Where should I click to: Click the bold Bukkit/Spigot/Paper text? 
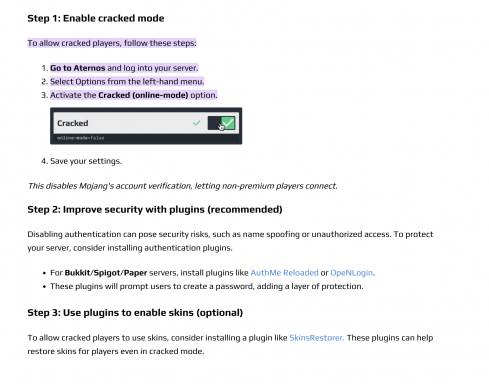(106, 273)
